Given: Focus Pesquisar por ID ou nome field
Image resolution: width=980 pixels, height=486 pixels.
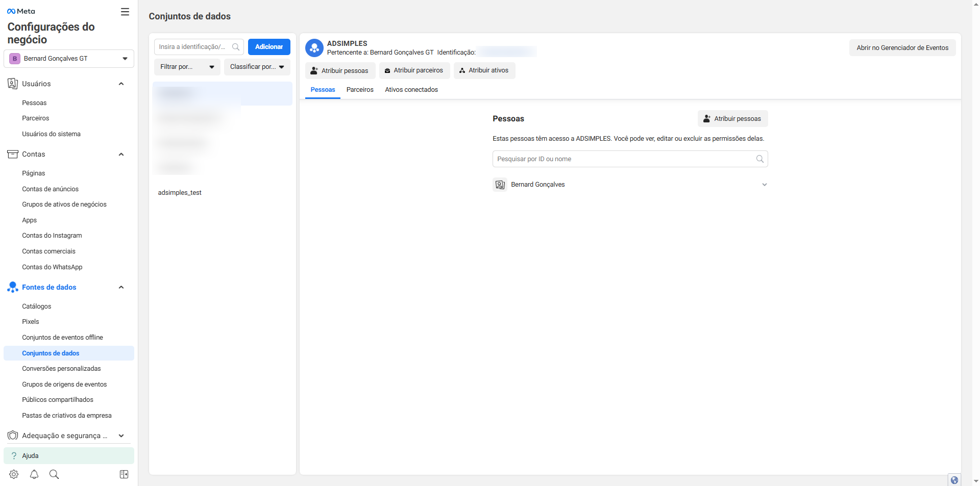Looking at the screenshot, I should tap(630, 159).
